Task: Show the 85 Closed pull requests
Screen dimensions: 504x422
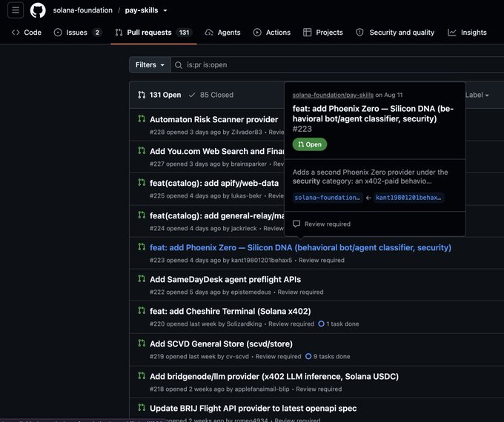Action: (211, 95)
